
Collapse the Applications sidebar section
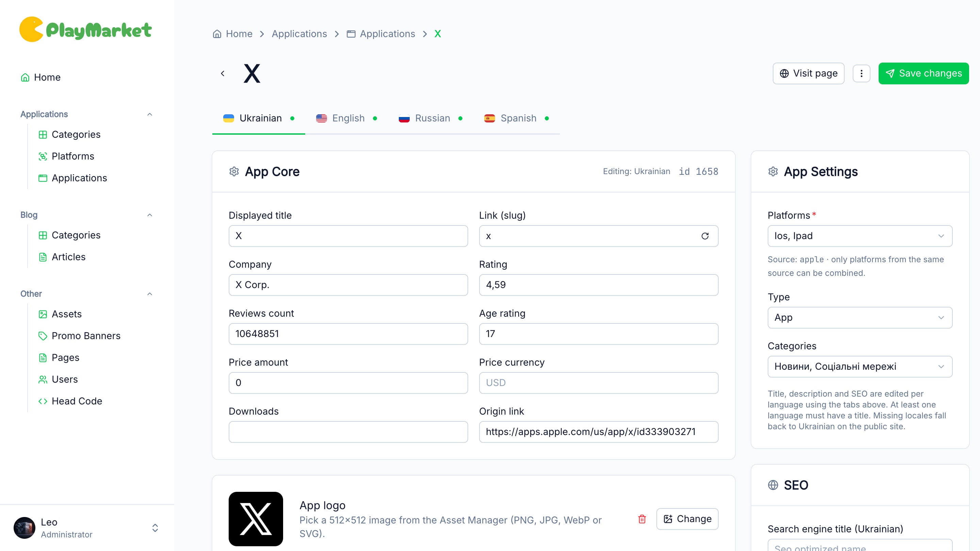(x=149, y=115)
